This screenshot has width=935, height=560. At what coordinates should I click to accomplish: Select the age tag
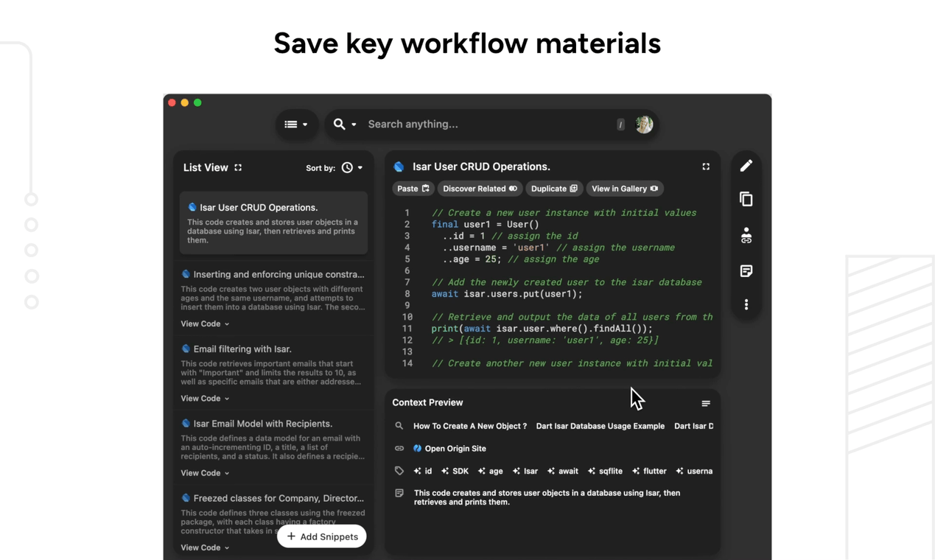490,471
